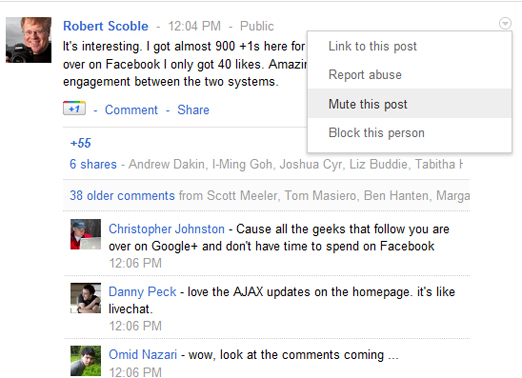Click the Omid Nazari name link

[143, 354]
